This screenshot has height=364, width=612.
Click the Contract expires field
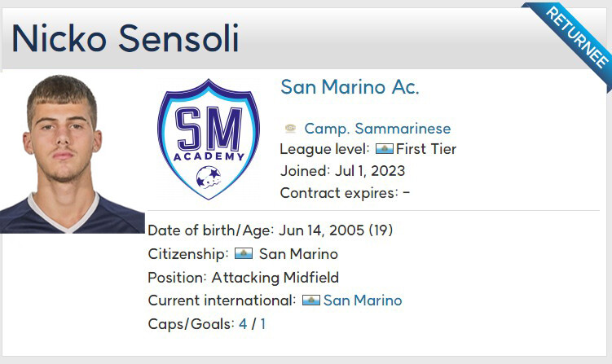345,193
